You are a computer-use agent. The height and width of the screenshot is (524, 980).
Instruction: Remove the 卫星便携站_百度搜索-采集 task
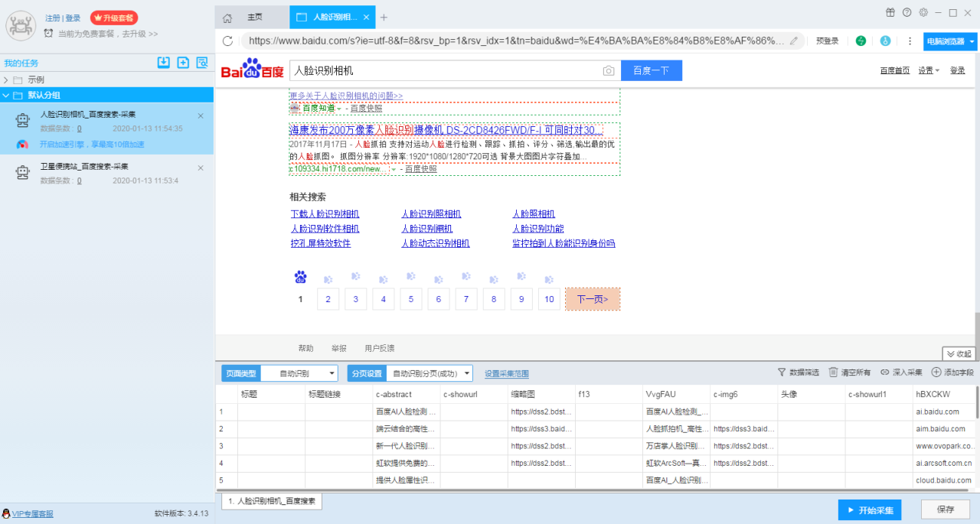point(201,168)
